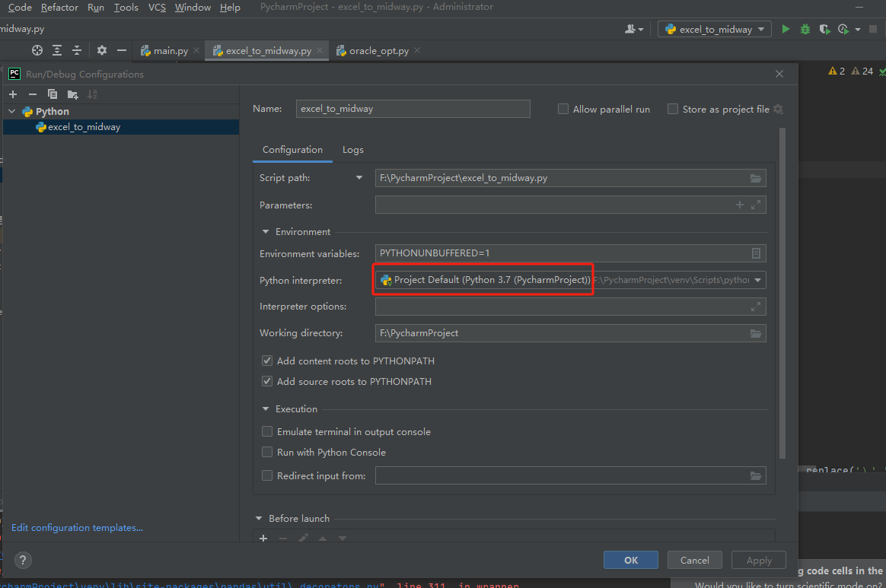Remove the selected run configuration
Image resolution: width=886 pixels, height=588 pixels.
pos(32,94)
